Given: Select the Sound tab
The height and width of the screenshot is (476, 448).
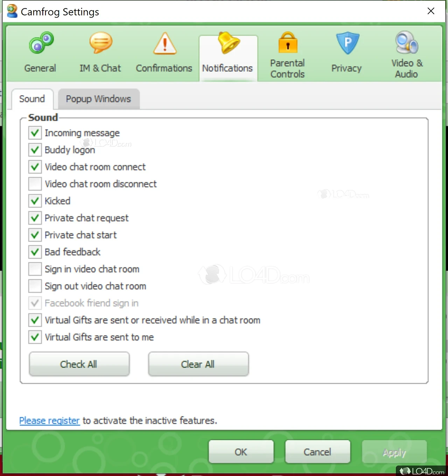Looking at the screenshot, I should [32, 99].
